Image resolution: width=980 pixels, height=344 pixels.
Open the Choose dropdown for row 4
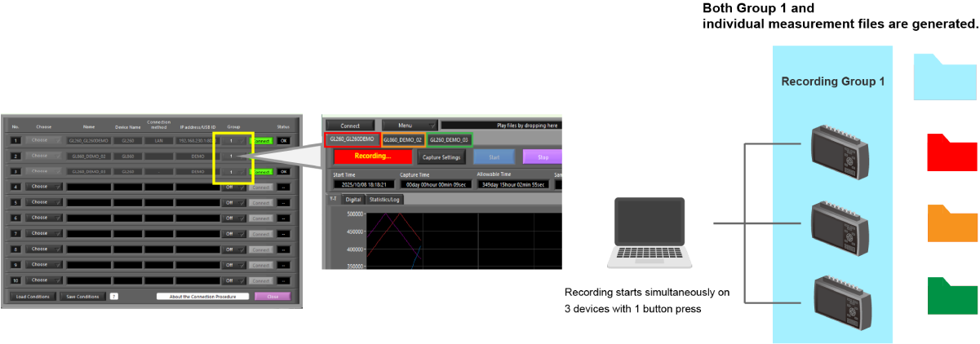click(43, 187)
